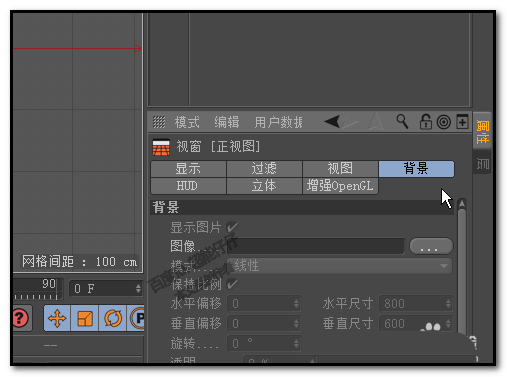Click the P position key icon
The width and height of the screenshot is (507, 377).
tap(136, 318)
